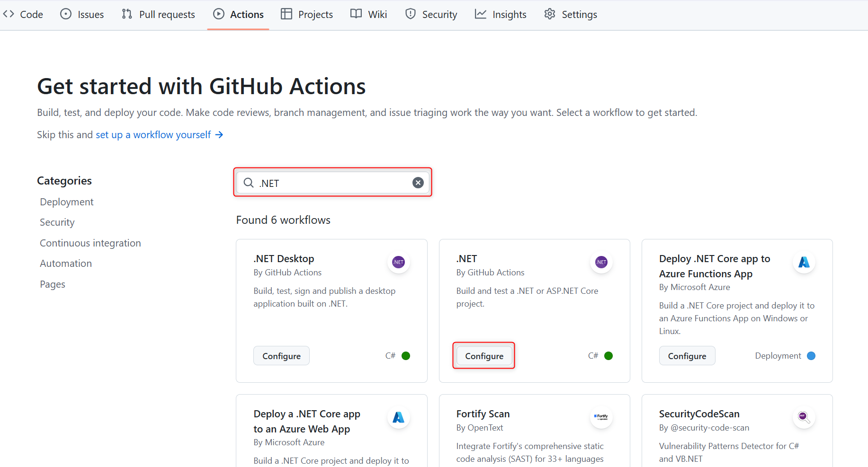
Task: Click the .NET badge on the .NET Desktop card
Action: pyautogui.click(x=398, y=262)
